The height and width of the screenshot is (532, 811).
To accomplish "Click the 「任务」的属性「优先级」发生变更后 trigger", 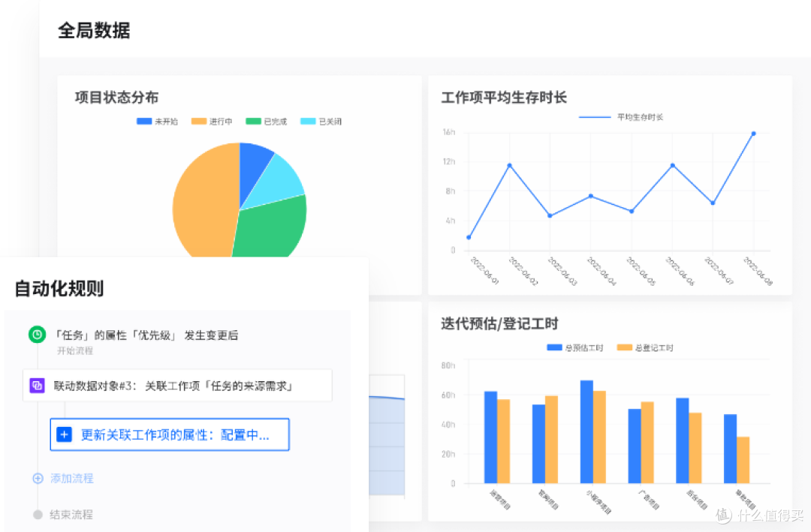I will click(146, 335).
